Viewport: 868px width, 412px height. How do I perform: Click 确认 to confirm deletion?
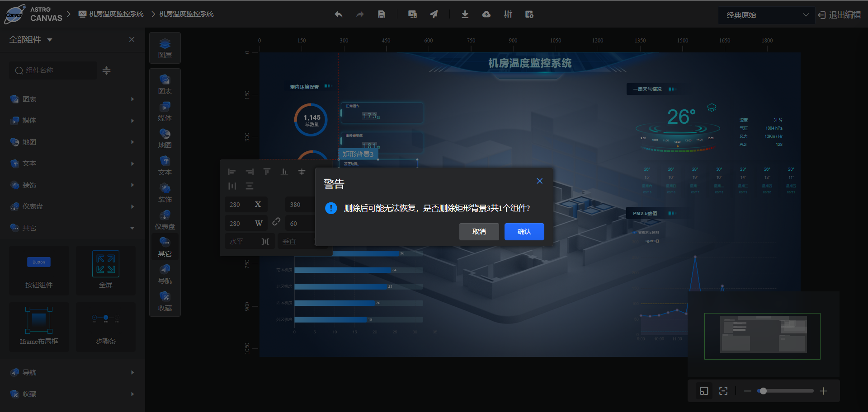coord(524,232)
